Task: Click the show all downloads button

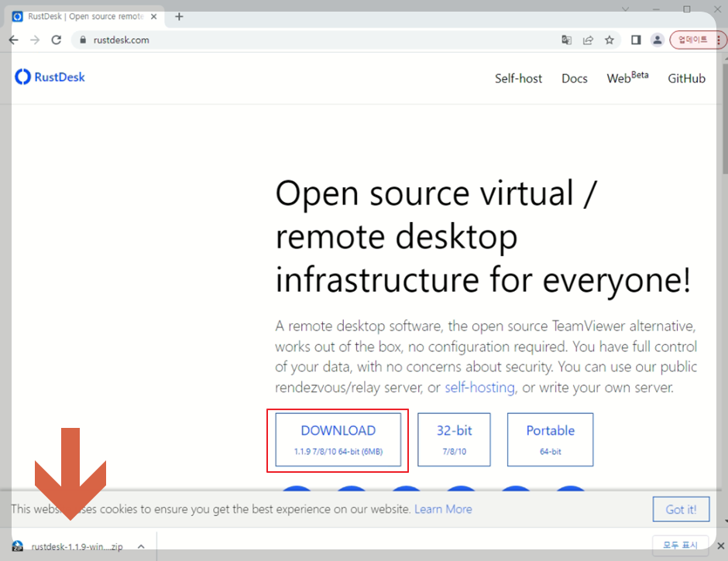Action: (680, 545)
